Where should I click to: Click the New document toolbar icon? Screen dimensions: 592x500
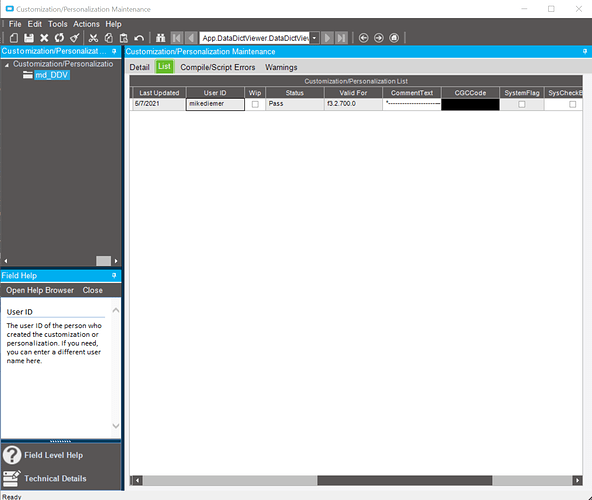click(x=14, y=38)
